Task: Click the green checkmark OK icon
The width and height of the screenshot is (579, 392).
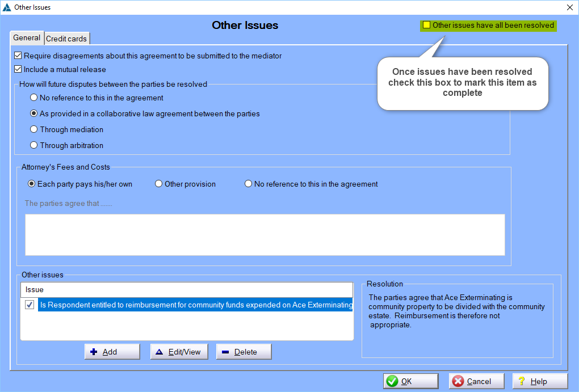Action: pos(392,381)
